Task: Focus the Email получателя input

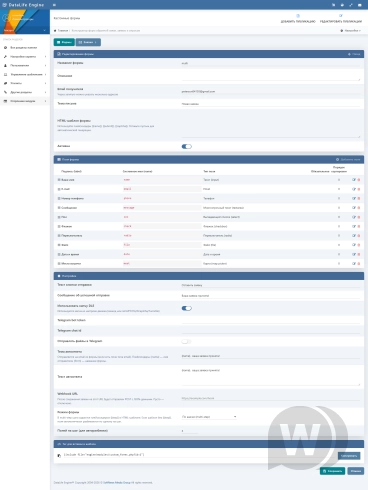Action: coord(271,91)
